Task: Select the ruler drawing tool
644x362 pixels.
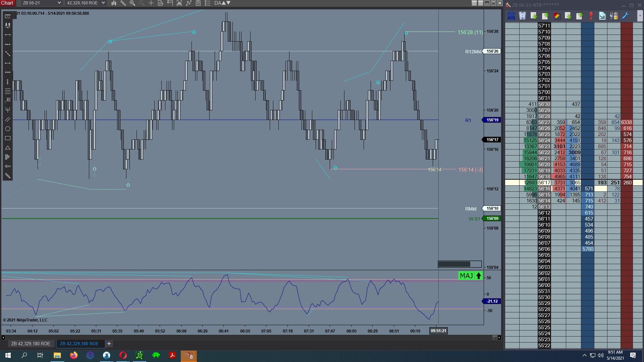Action: click(7, 16)
